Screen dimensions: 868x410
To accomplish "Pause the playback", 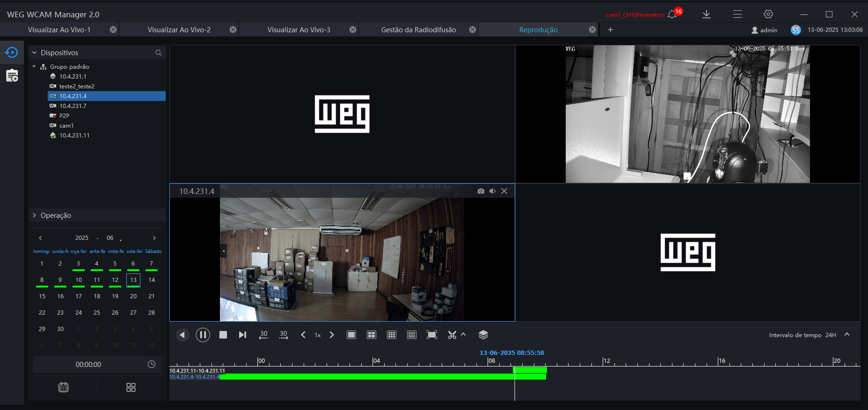I will pos(203,335).
